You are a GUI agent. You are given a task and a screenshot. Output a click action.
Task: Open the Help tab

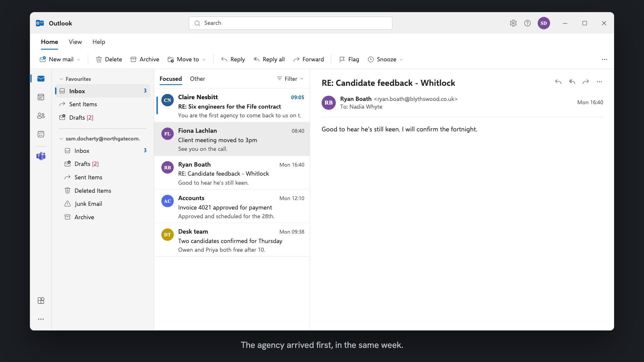click(x=99, y=42)
